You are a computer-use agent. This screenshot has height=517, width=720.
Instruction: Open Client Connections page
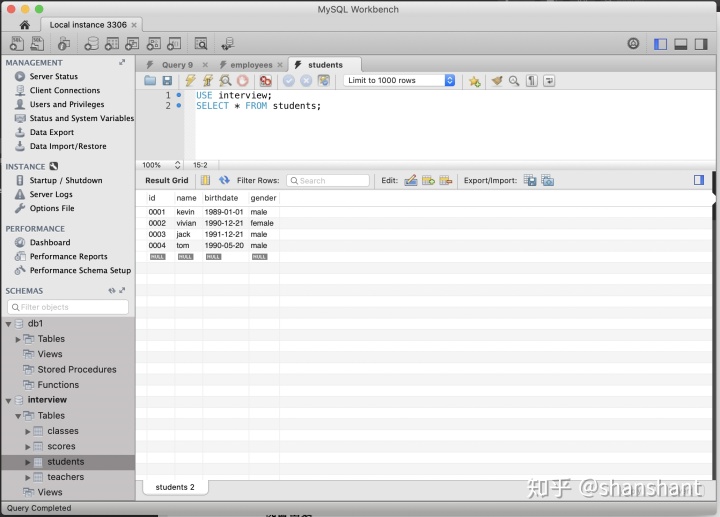pyautogui.click(x=65, y=90)
